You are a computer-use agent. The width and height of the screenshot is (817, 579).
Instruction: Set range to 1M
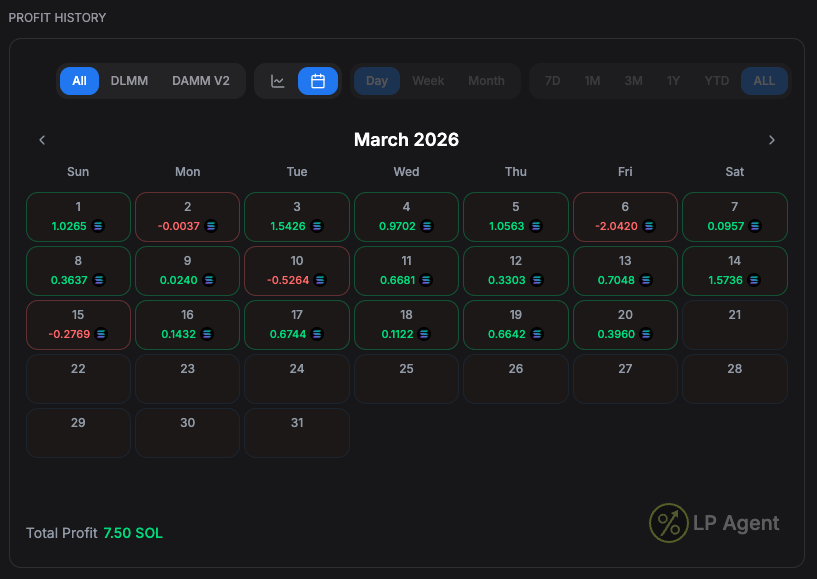point(592,81)
